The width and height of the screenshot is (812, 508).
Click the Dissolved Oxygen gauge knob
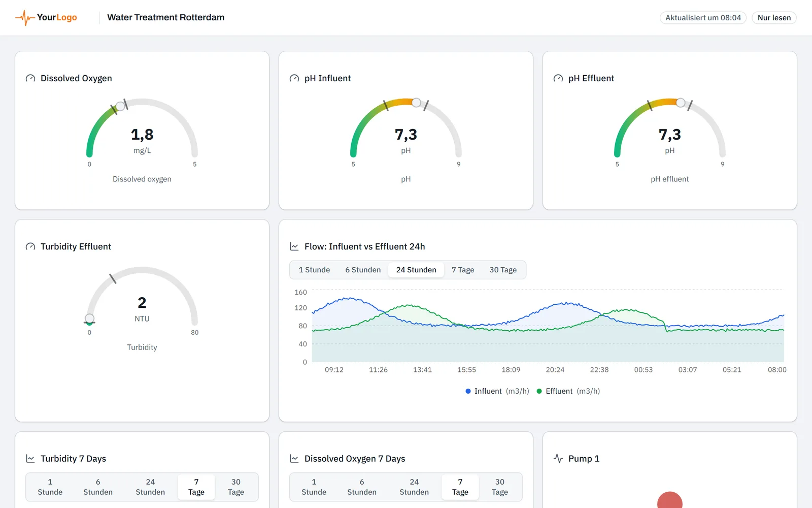tap(120, 106)
